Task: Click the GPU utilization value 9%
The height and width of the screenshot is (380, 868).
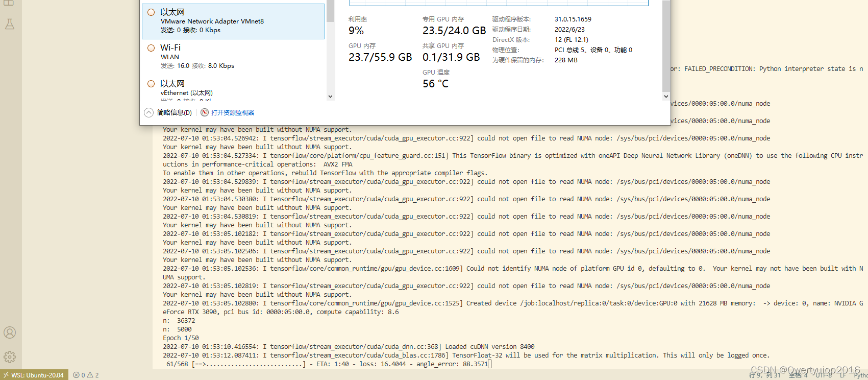Action: tap(356, 31)
